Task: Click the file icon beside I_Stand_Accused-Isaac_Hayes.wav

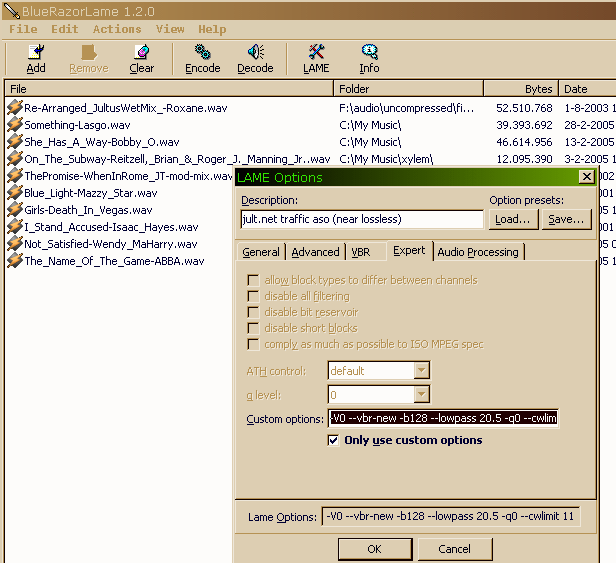Action: tap(15, 227)
